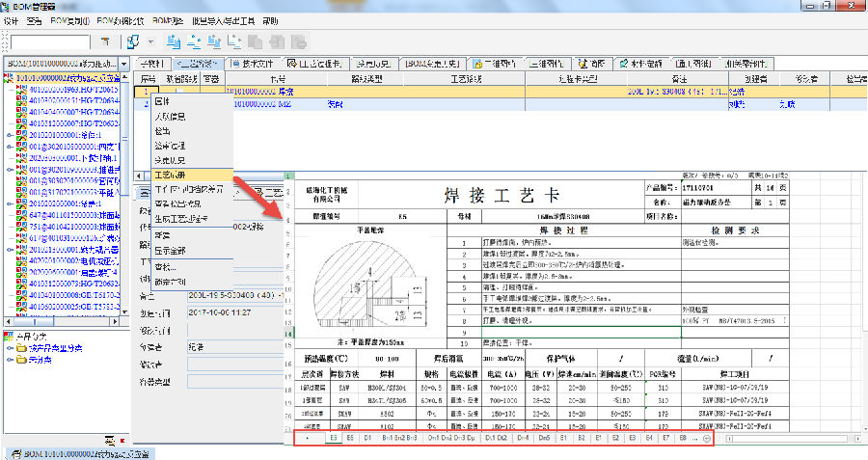868x460 pixels.
Task: Open the dropdown arrow next to BOM toolbar icon
Action: [149, 41]
